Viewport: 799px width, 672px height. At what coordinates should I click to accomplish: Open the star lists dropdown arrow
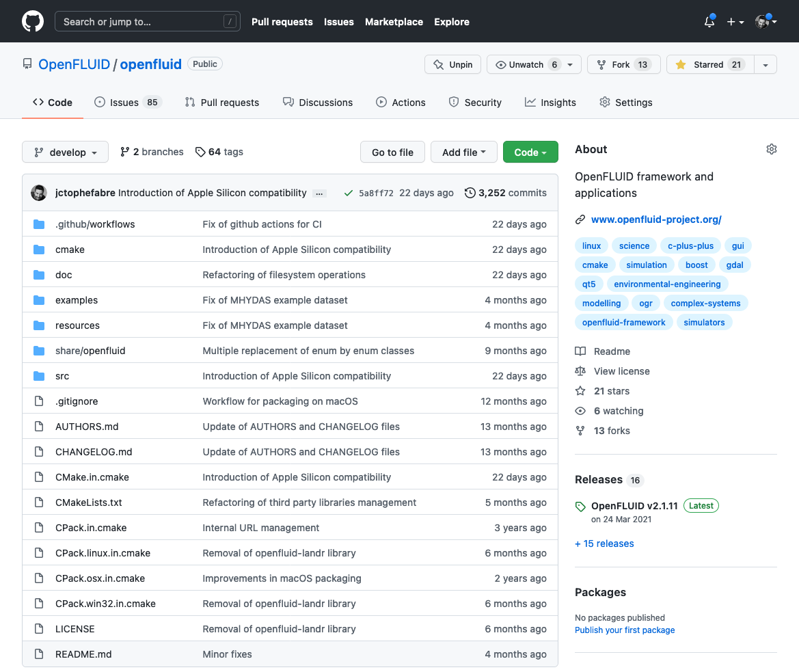click(x=766, y=65)
